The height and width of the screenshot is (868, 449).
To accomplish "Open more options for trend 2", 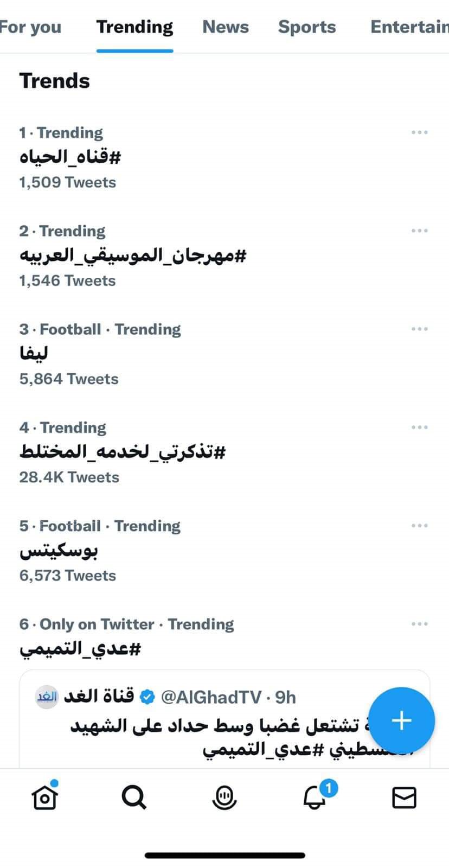I will point(419,231).
